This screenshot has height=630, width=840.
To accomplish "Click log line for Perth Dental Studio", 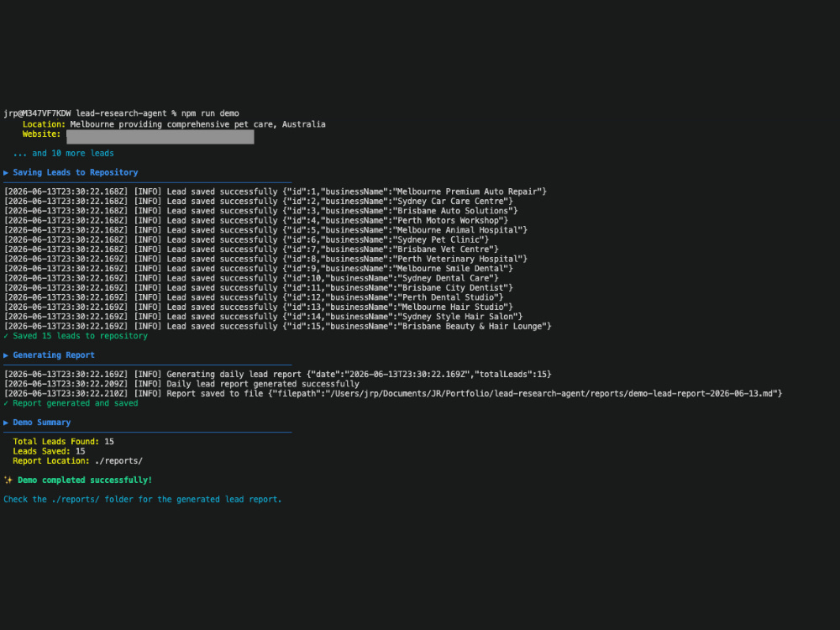I will 254,298.
